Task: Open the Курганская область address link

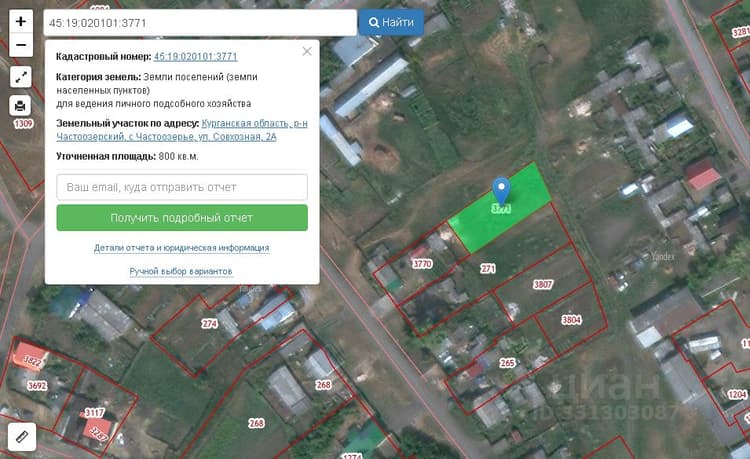Action: [182, 130]
